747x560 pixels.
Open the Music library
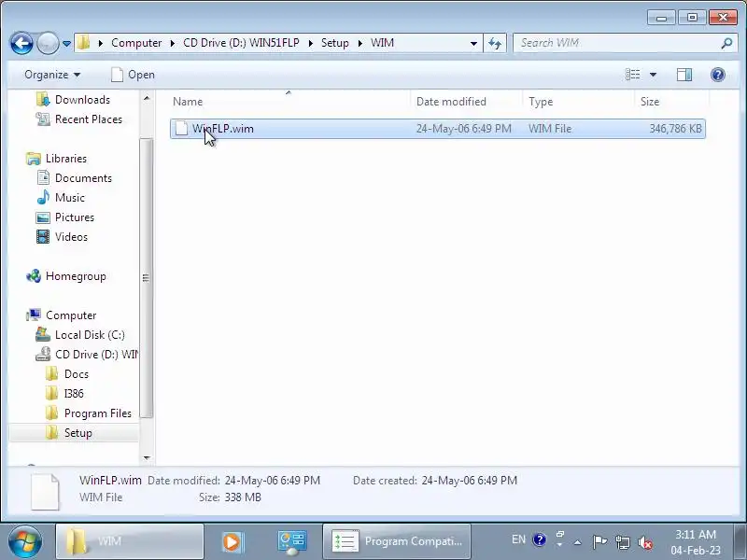coord(61,197)
